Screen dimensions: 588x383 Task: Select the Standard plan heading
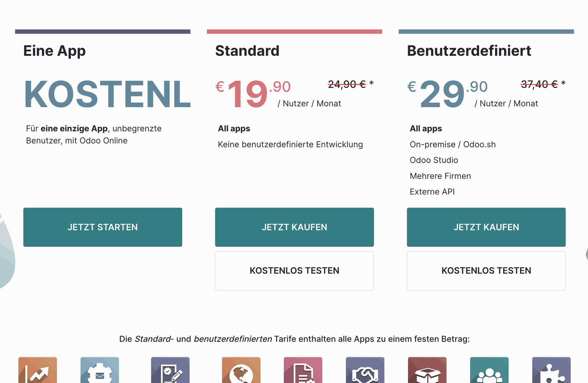click(x=247, y=51)
